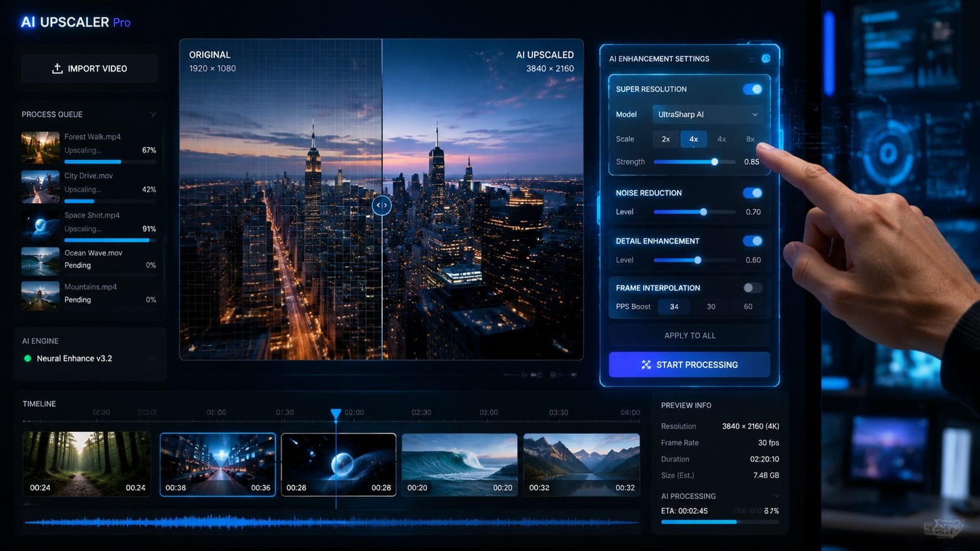Click the "Forest Walk.mp4" file name

[92, 137]
